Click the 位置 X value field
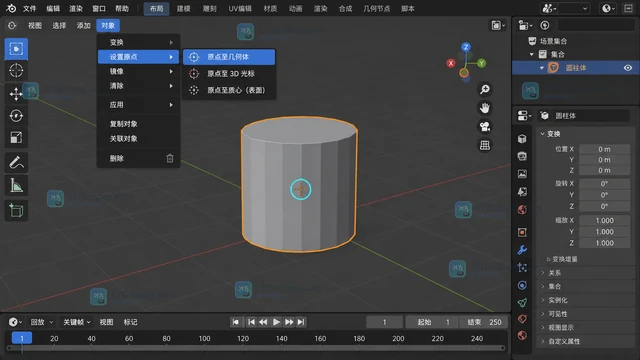This screenshot has height=360, width=640. 604,149
